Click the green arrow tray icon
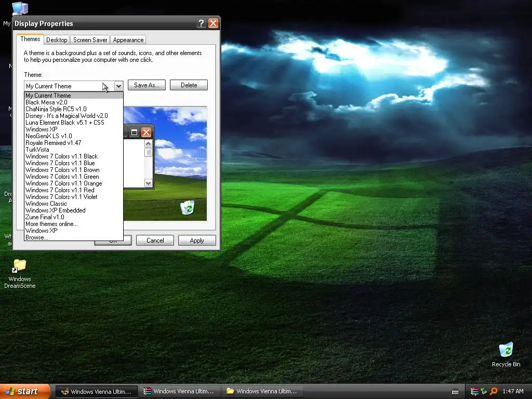Screen dimensions: 532x399 [x=484, y=391]
